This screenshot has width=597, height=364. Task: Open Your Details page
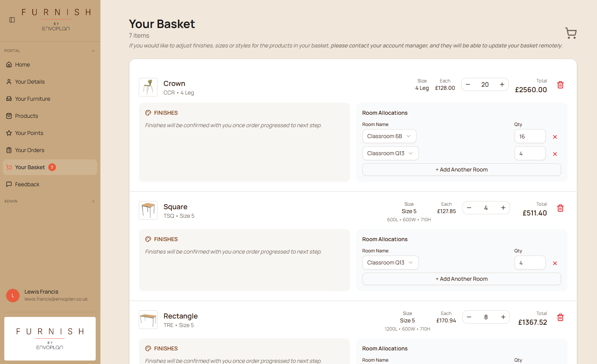click(50, 82)
